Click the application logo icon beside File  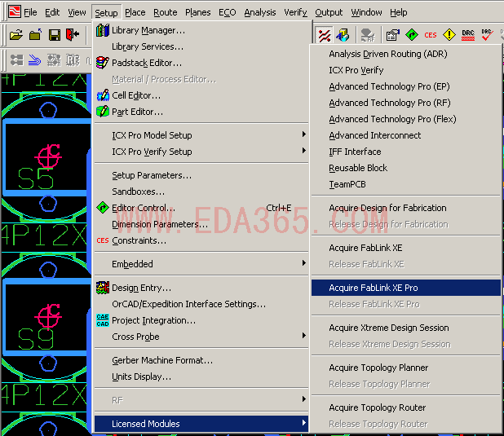pos(15,12)
